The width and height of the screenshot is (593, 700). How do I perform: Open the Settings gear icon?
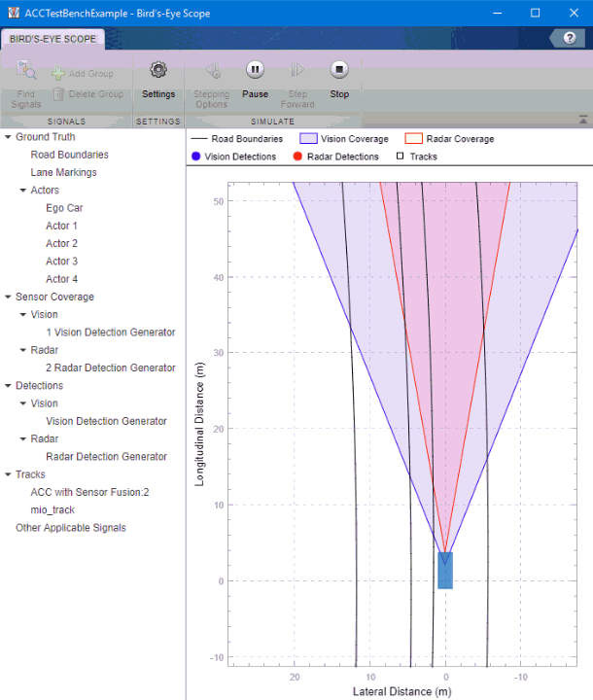click(158, 70)
